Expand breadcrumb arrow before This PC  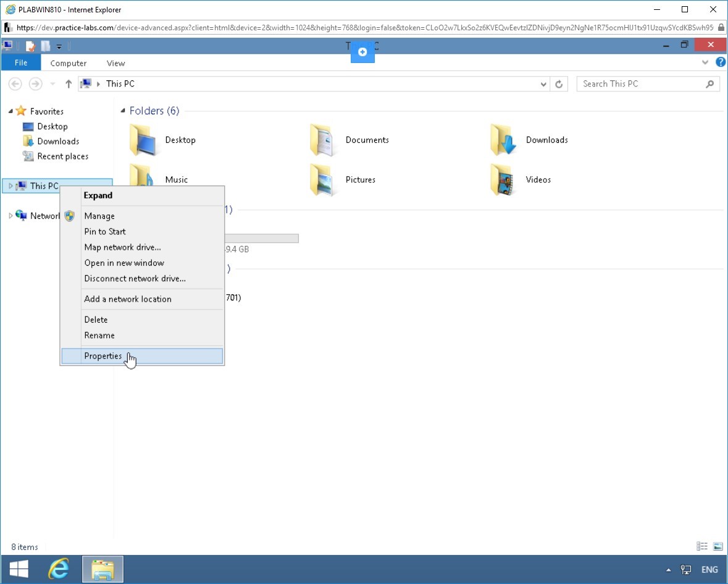98,84
